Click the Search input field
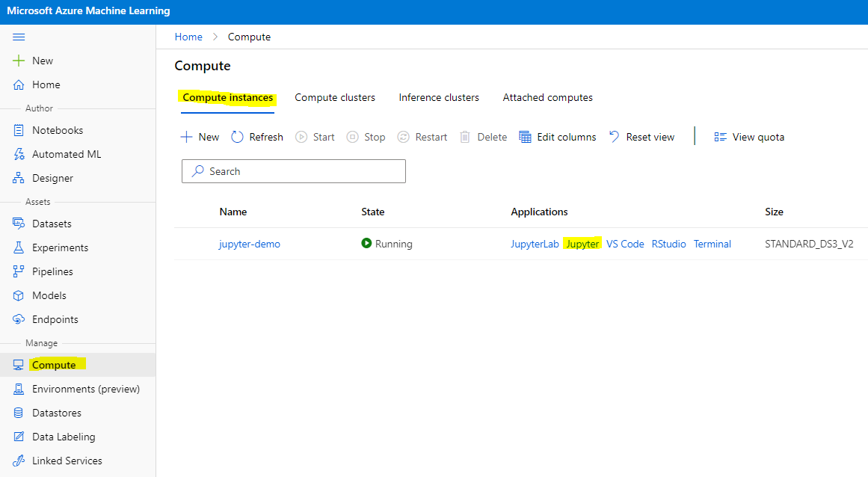 tap(294, 171)
